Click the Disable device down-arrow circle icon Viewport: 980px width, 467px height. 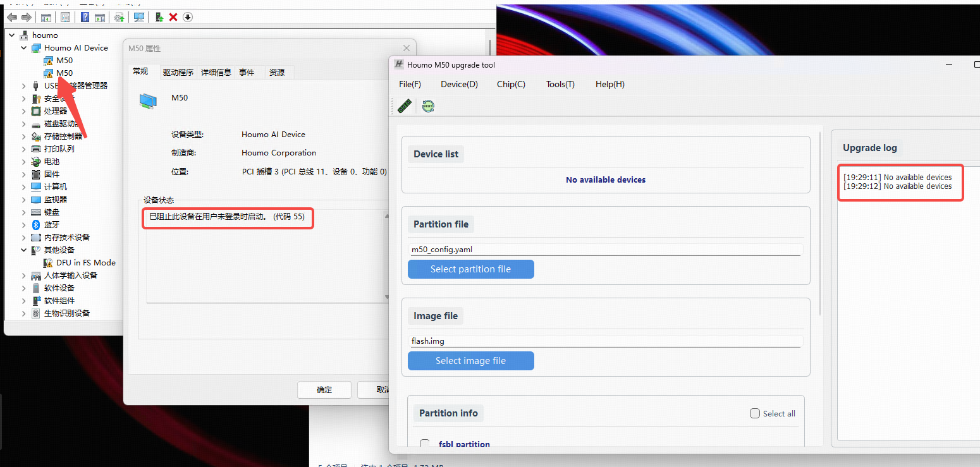pyautogui.click(x=188, y=17)
